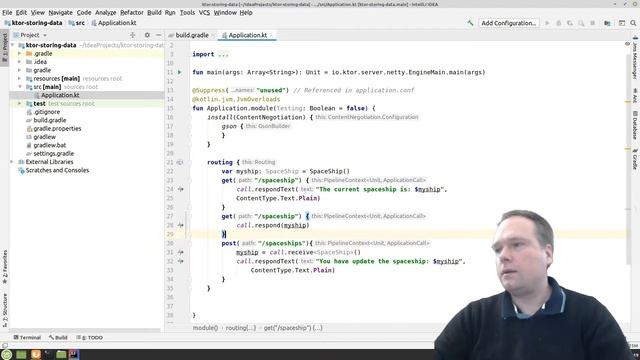Image resolution: width=640 pixels, height=360 pixels.
Task: Click src breadcrumb in navigation bar
Action: [x=77, y=23]
